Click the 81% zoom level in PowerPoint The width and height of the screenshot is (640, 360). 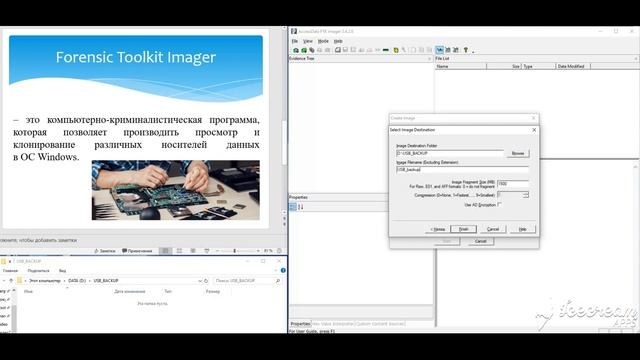pos(268,251)
